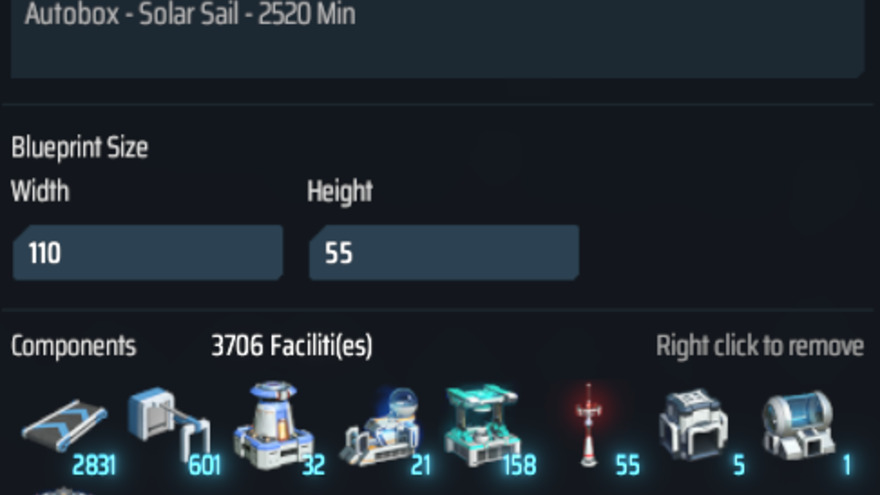Focus the Width field showing 110
The image size is (880, 495).
[x=148, y=253]
